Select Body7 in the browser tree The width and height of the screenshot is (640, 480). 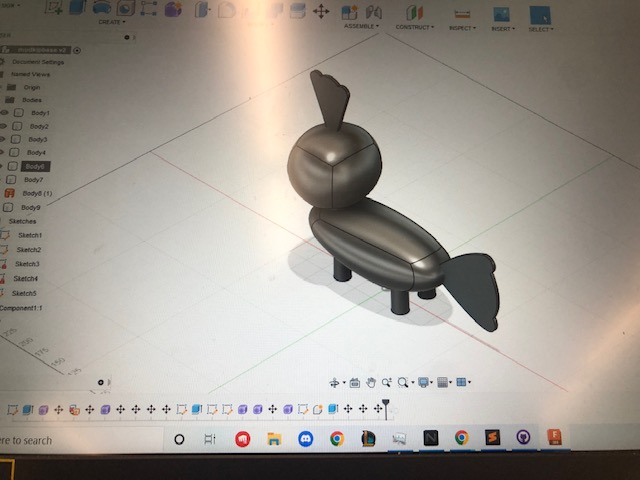33,180
